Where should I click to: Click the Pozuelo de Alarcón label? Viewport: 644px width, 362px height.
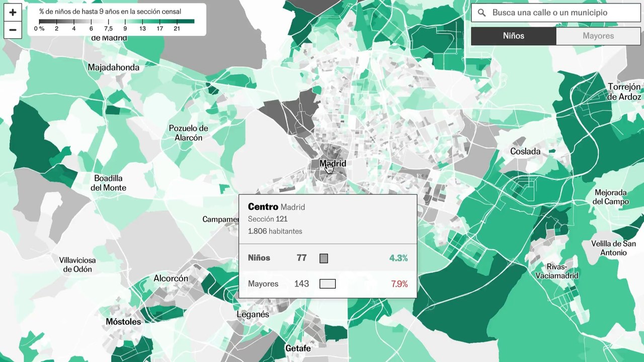189,133
